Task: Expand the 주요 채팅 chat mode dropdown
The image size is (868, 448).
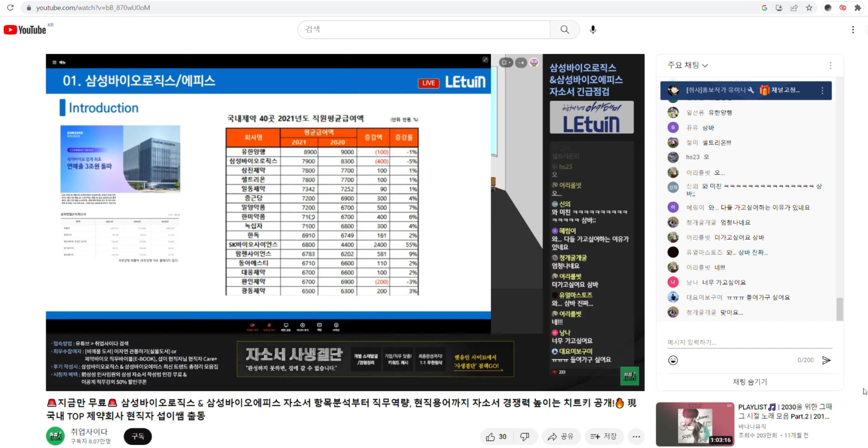Action: click(688, 65)
